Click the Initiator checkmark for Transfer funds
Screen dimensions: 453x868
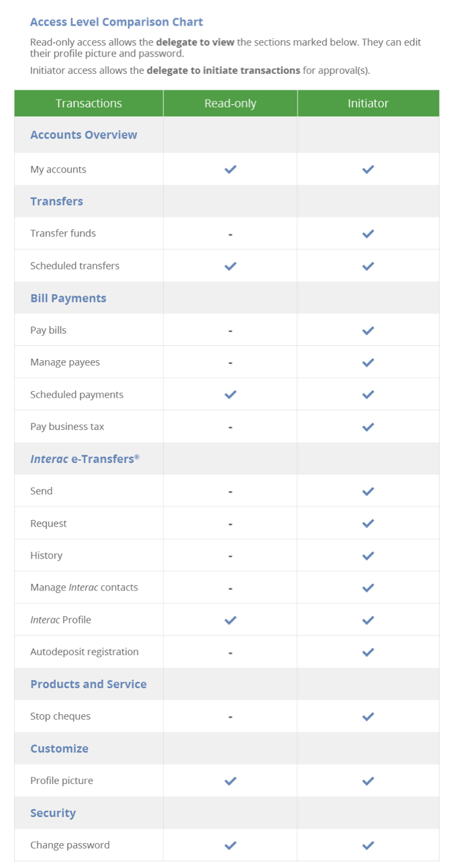pyautogui.click(x=368, y=234)
